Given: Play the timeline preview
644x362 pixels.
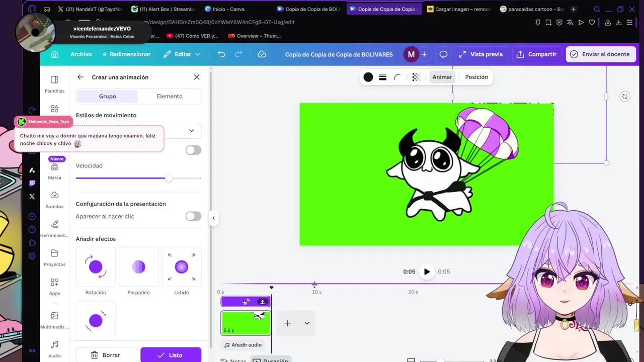Looking at the screenshot, I should (x=427, y=271).
